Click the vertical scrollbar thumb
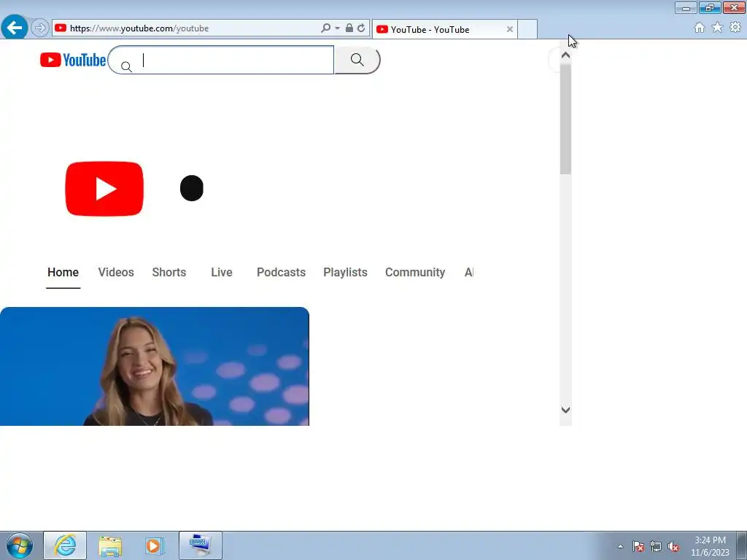Screen dimensions: 747x560 point(565,119)
